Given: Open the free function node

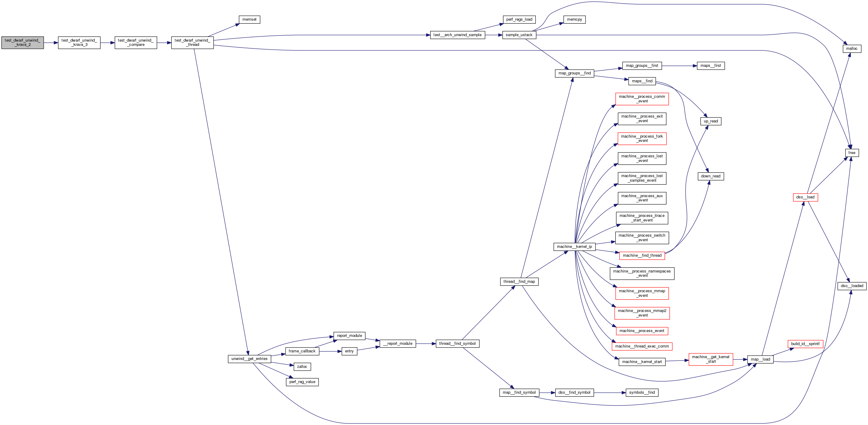Looking at the screenshot, I should pyautogui.click(x=852, y=153).
